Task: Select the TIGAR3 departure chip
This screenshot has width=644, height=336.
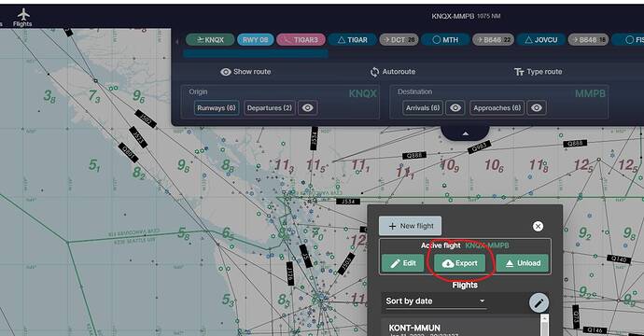Action: pyautogui.click(x=301, y=40)
